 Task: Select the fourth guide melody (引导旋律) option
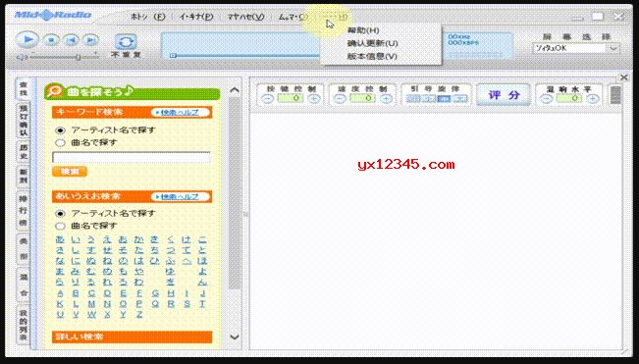(x=460, y=99)
